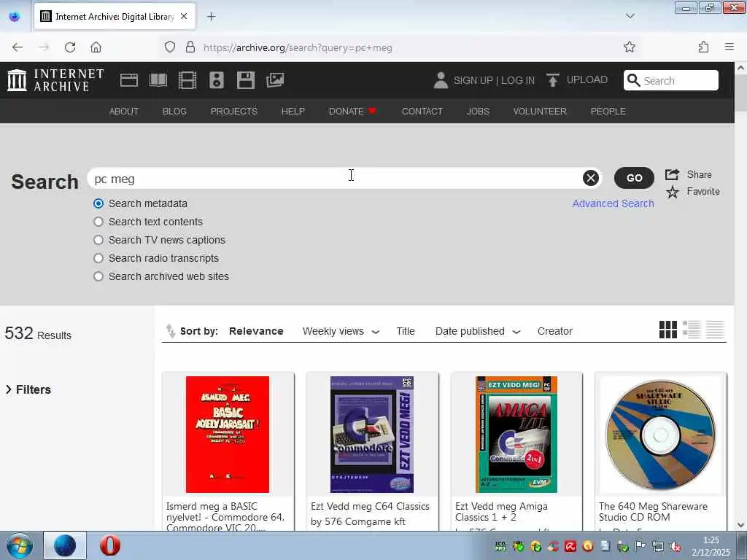Open the Windows Start menu
The width and height of the screenshot is (747, 560).
20,545
